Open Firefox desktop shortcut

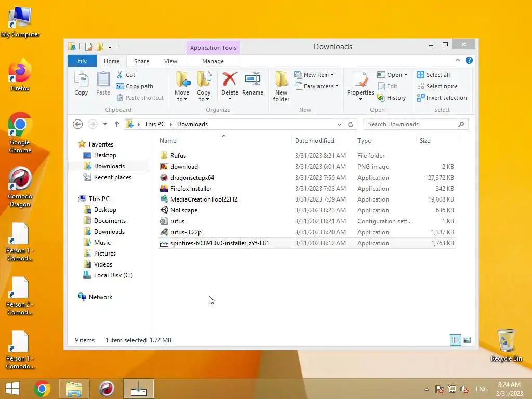tap(20, 75)
